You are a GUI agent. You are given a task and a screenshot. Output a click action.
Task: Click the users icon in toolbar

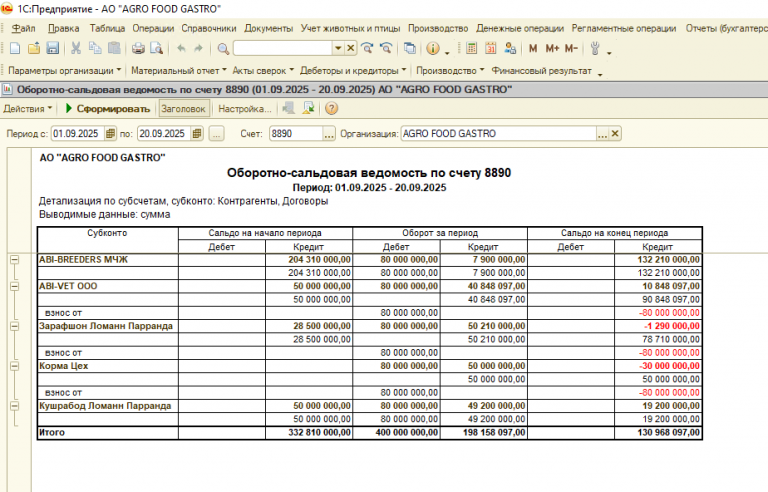click(x=510, y=48)
